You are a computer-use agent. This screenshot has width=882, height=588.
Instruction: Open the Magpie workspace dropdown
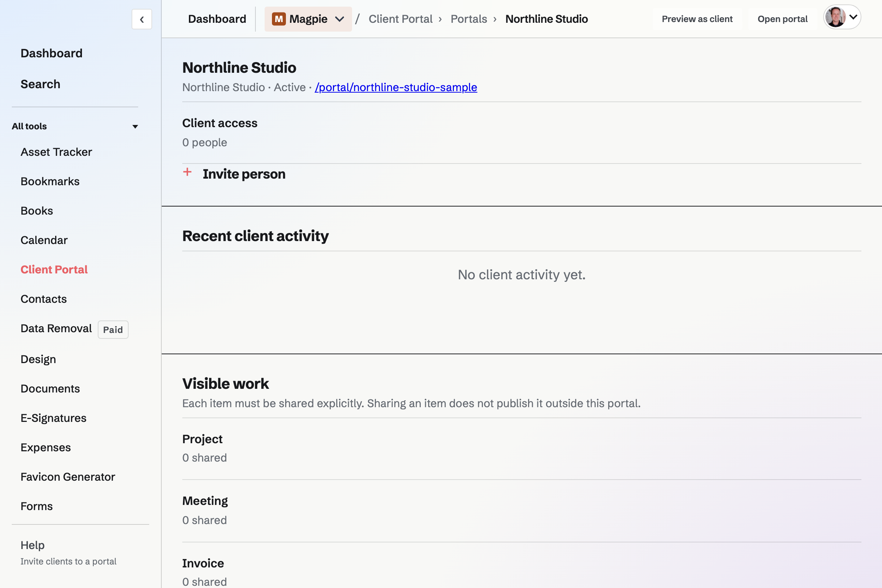[x=308, y=19]
